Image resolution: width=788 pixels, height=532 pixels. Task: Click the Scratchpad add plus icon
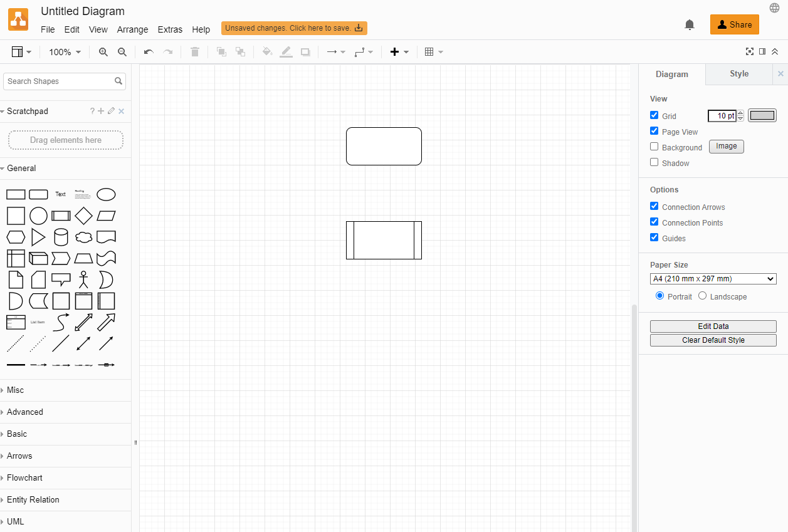[x=101, y=111]
